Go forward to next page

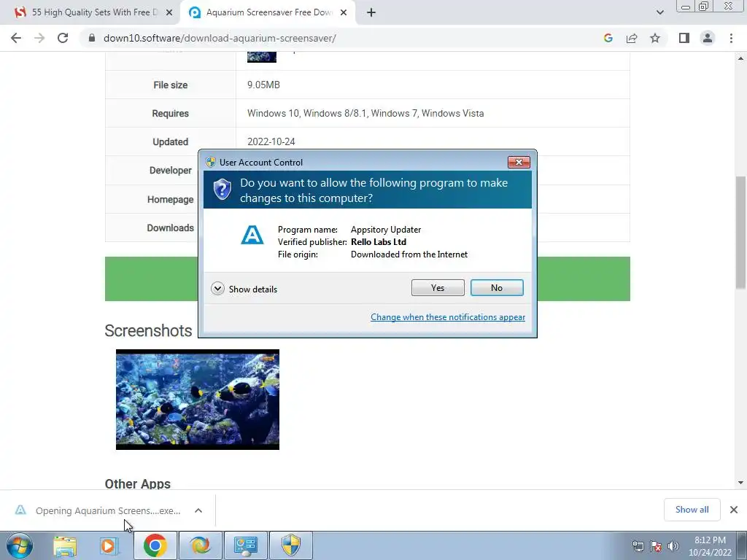click(x=39, y=38)
